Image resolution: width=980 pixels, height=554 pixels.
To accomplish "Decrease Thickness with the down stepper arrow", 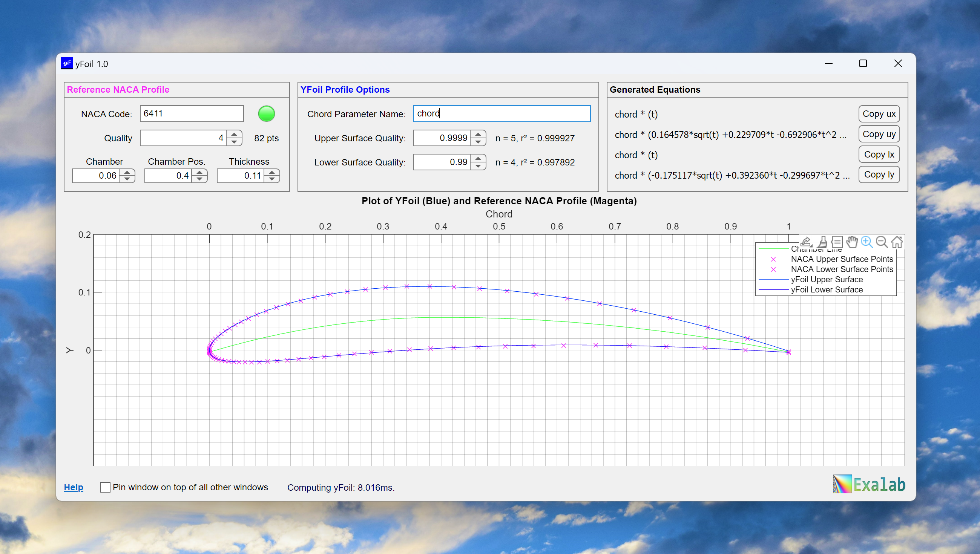I will click(x=271, y=179).
